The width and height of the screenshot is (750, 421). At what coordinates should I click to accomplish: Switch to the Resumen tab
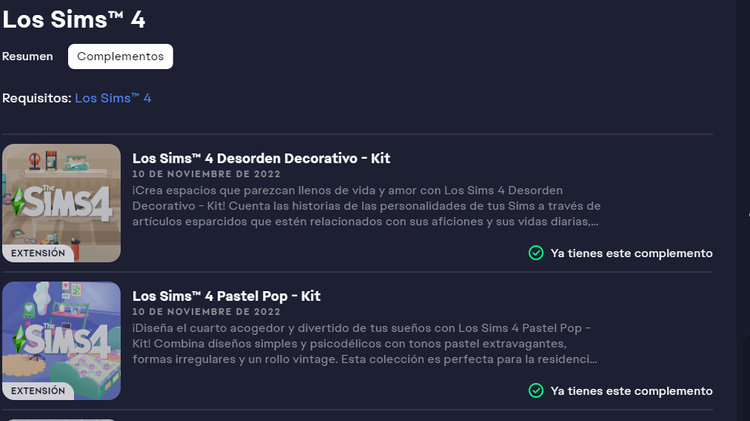tap(27, 56)
